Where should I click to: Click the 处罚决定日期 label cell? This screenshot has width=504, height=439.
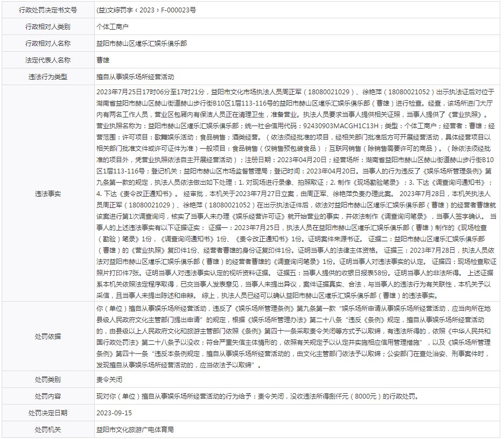[48, 413]
